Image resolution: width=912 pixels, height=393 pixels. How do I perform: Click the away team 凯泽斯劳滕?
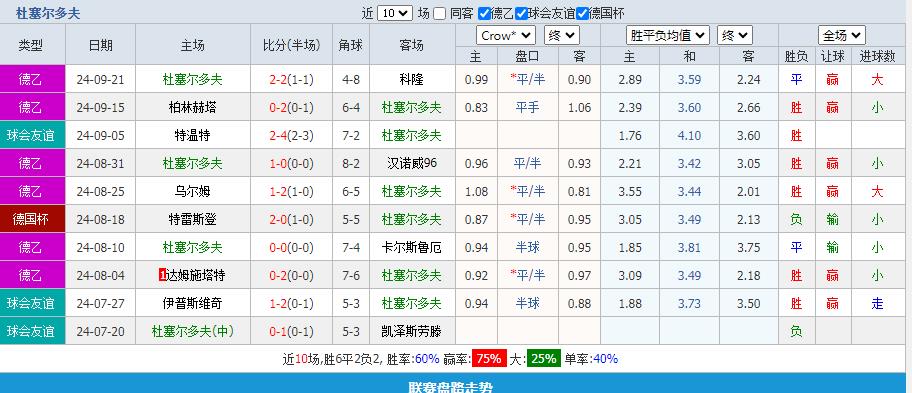coord(412,331)
